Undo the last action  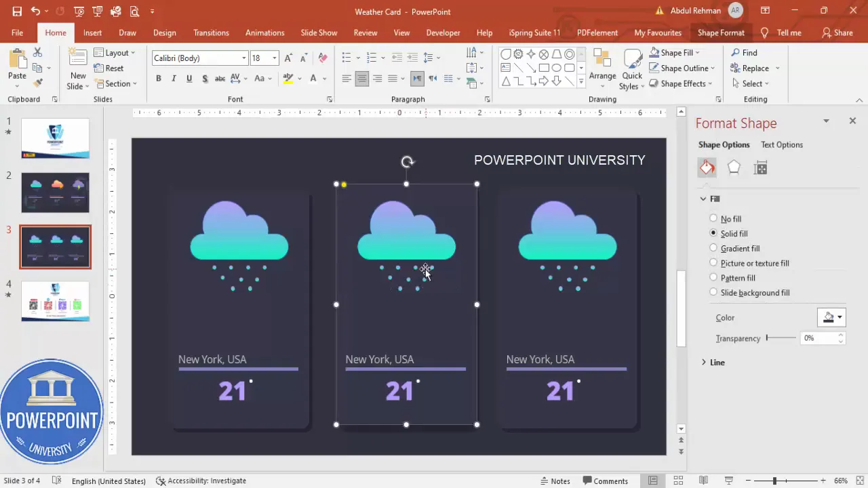coord(35,12)
